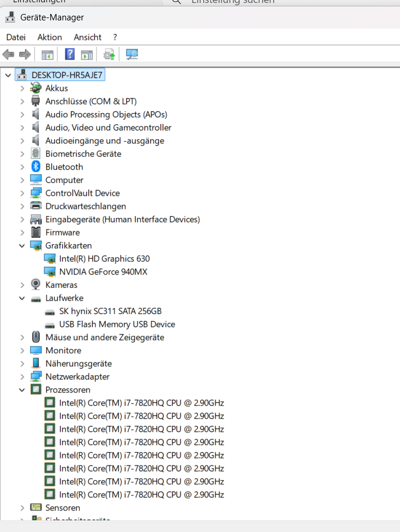Click the Bluetooth logo icon

(x=36, y=167)
